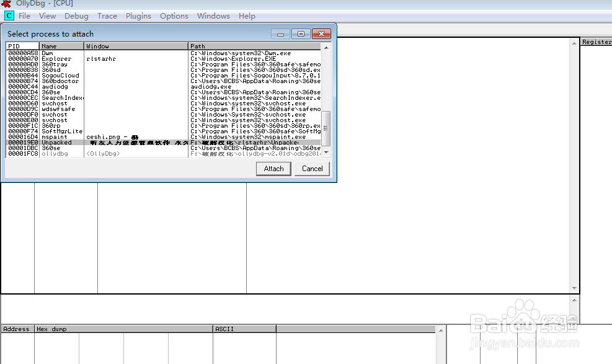Viewport: 612px width, 364px height.
Task: Maximize the Select process dialog
Action: point(301,34)
